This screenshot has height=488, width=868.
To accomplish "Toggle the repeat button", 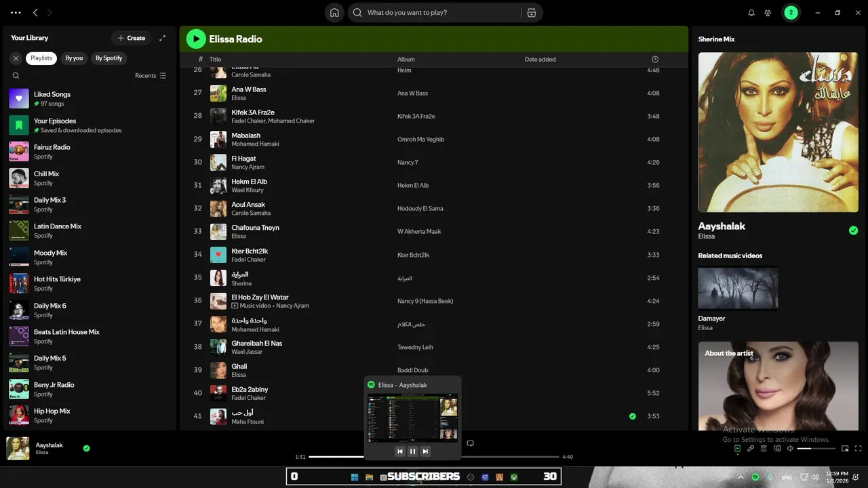I will 470,443.
